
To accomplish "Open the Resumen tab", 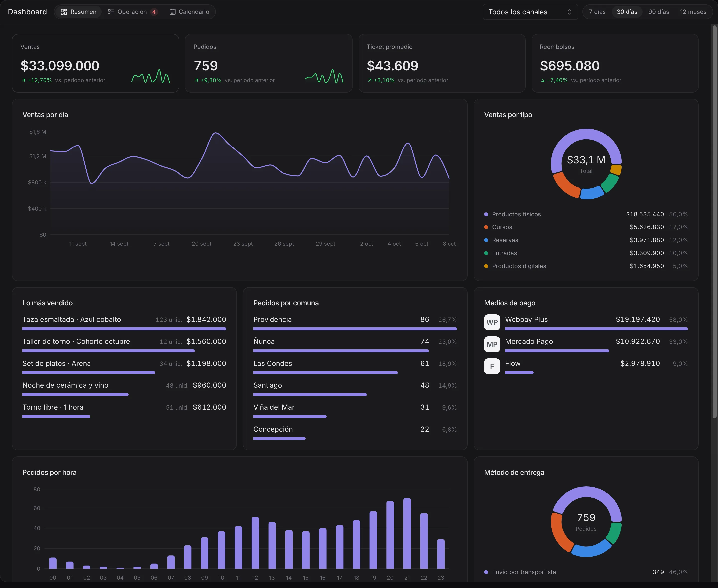I will pos(78,12).
